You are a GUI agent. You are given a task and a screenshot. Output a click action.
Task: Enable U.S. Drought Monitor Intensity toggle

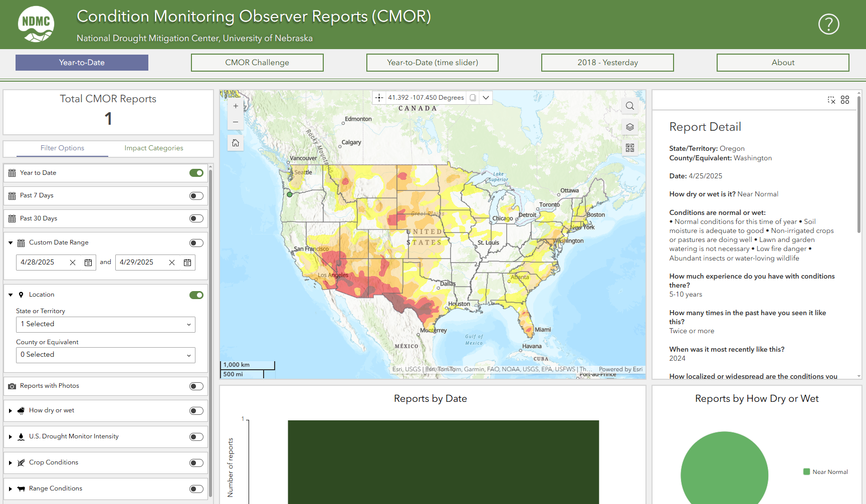pos(196,437)
